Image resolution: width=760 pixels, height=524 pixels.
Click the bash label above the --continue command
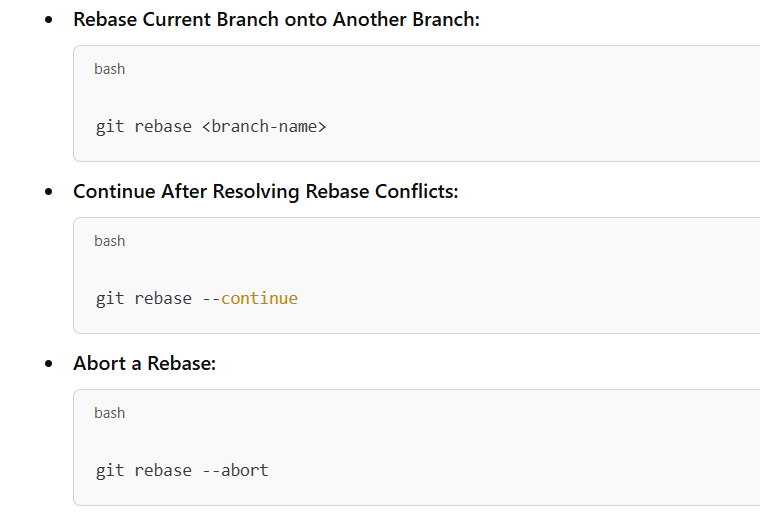[110, 241]
